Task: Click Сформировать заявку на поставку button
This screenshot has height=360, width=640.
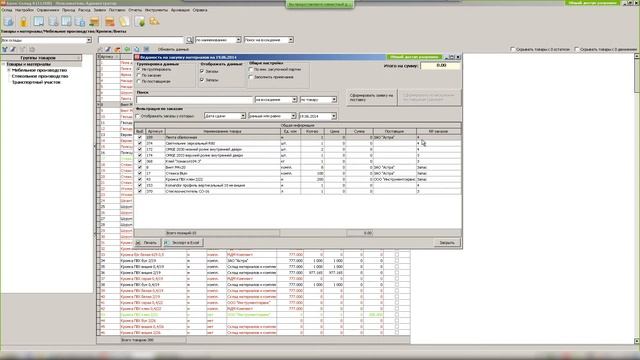Action: point(371,98)
